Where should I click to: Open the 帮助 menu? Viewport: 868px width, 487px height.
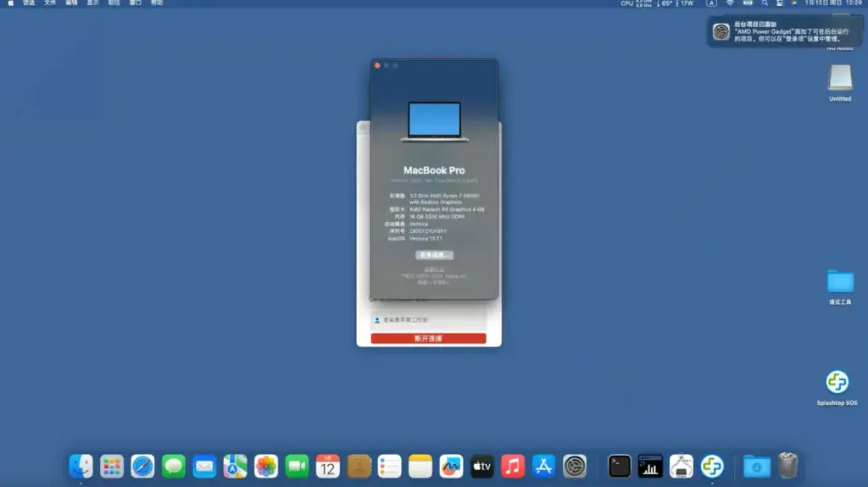pos(157,3)
